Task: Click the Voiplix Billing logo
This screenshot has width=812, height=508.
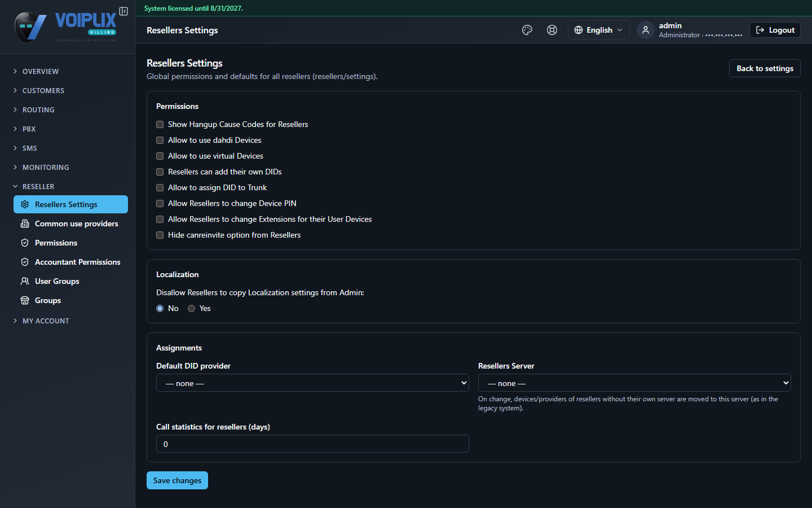Action: click(x=66, y=27)
